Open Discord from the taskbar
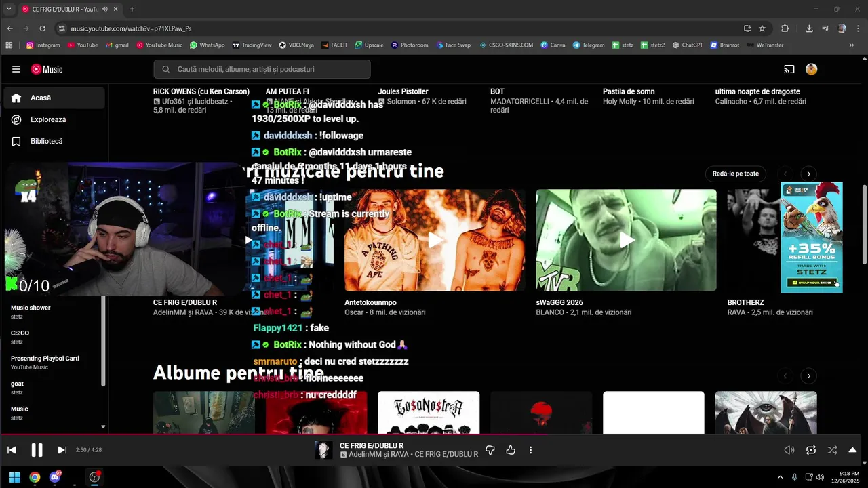The image size is (868, 488). point(55,477)
